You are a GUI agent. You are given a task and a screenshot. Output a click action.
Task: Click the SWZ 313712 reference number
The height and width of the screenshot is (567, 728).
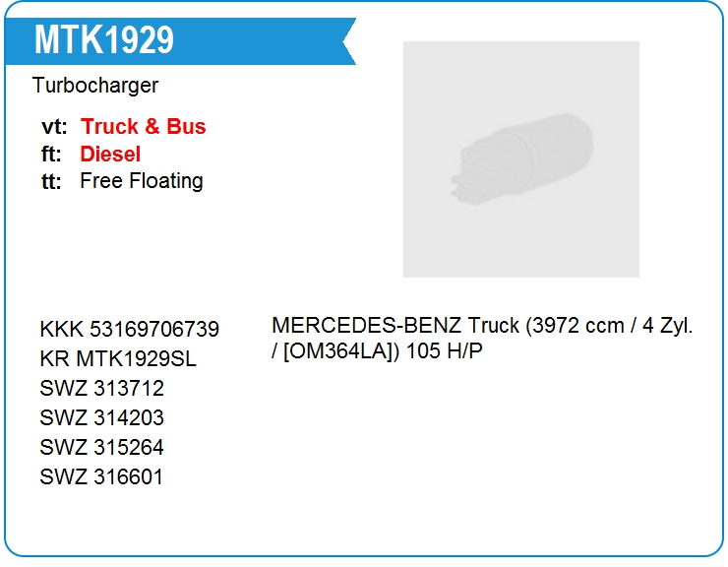click(101, 389)
